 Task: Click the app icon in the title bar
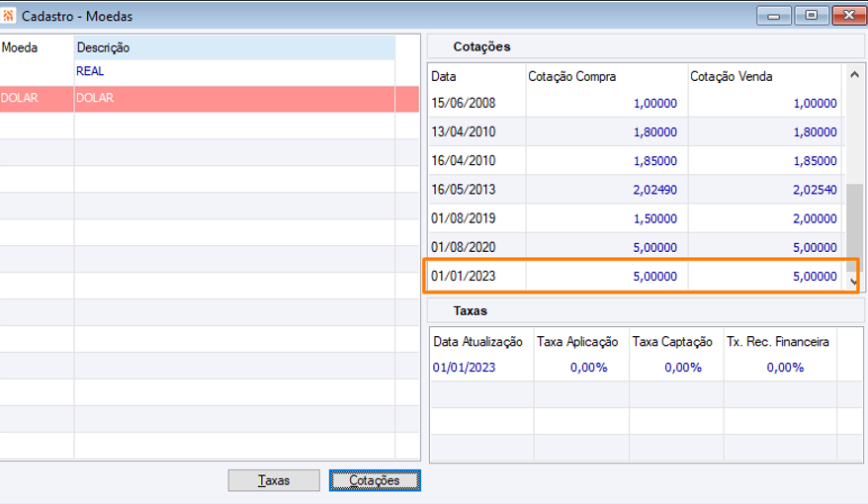(x=8, y=16)
